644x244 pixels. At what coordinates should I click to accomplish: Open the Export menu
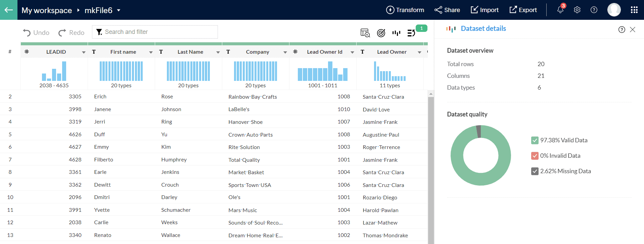[x=523, y=10]
